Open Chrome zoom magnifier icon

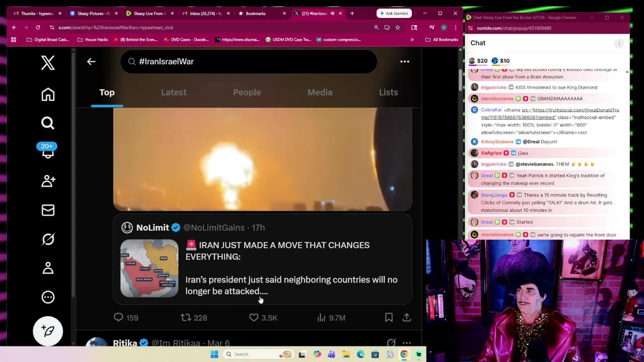coord(376,28)
